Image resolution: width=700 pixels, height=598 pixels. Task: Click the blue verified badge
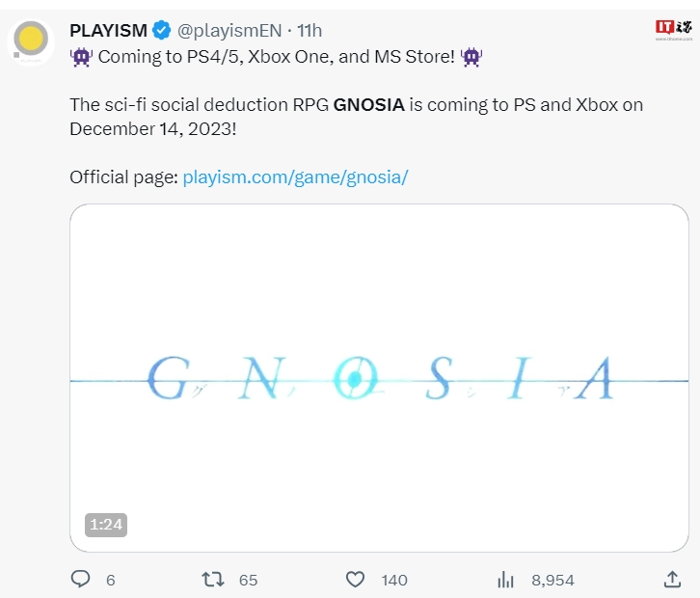pyautogui.click(x=162, y=30)
